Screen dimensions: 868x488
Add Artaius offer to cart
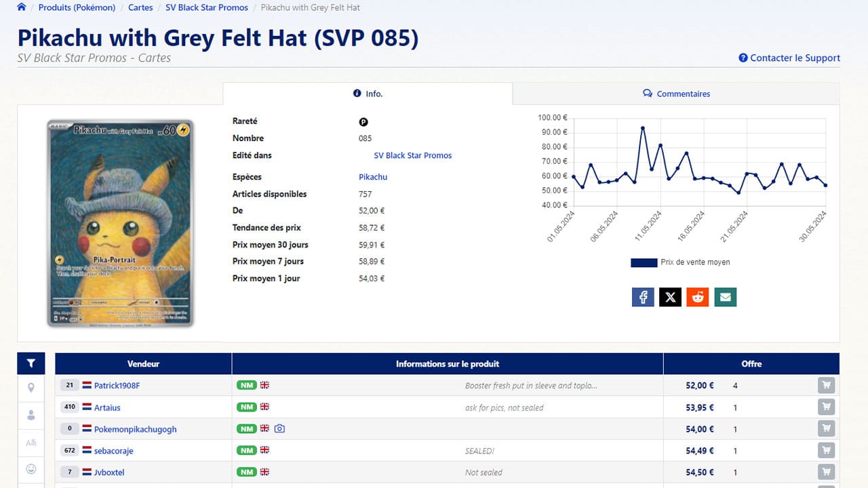point(826,407)
